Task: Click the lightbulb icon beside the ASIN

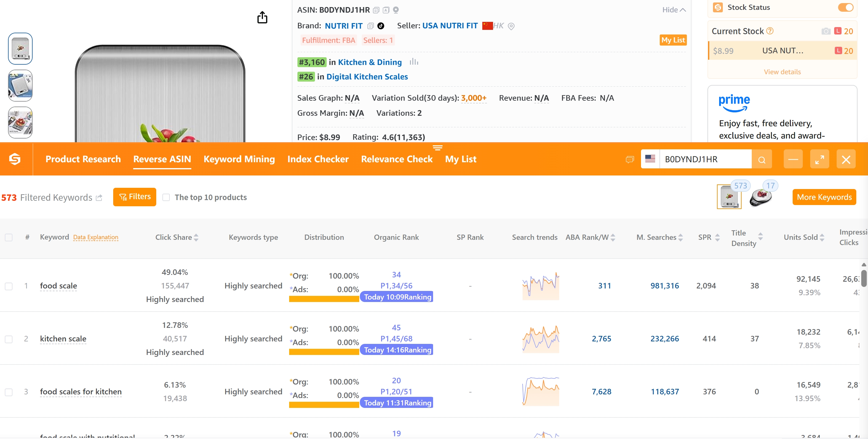Action: point(396,10)
